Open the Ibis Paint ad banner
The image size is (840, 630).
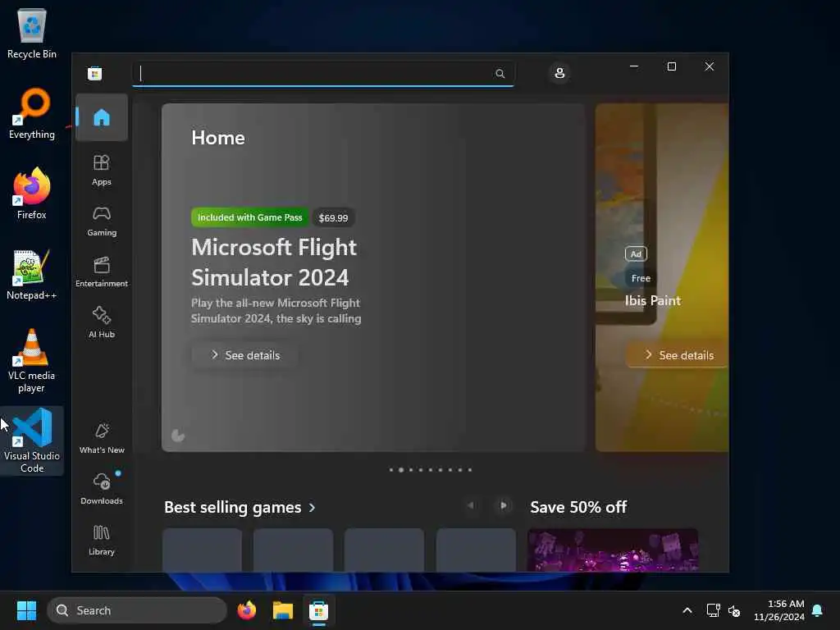[662, 277]
